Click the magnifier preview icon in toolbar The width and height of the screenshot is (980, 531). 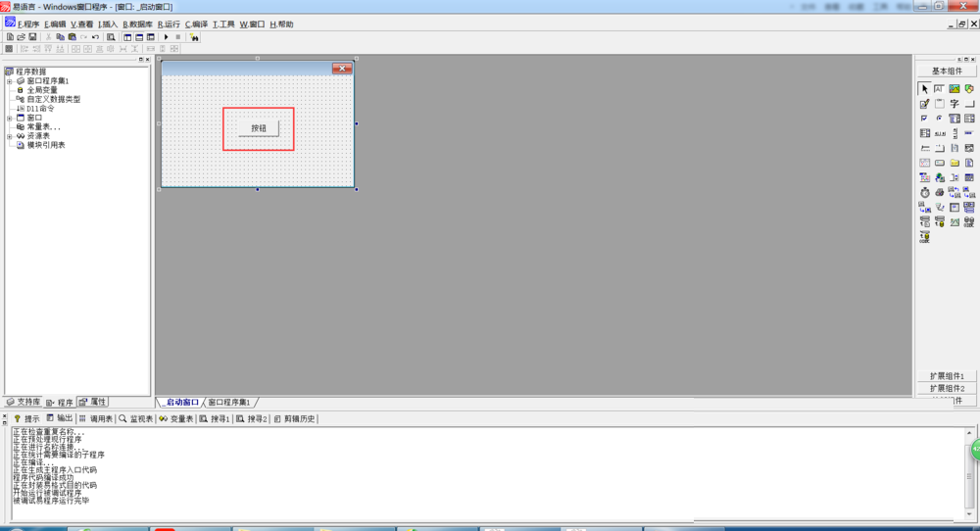pyautogui.click(x=111, y=37)
